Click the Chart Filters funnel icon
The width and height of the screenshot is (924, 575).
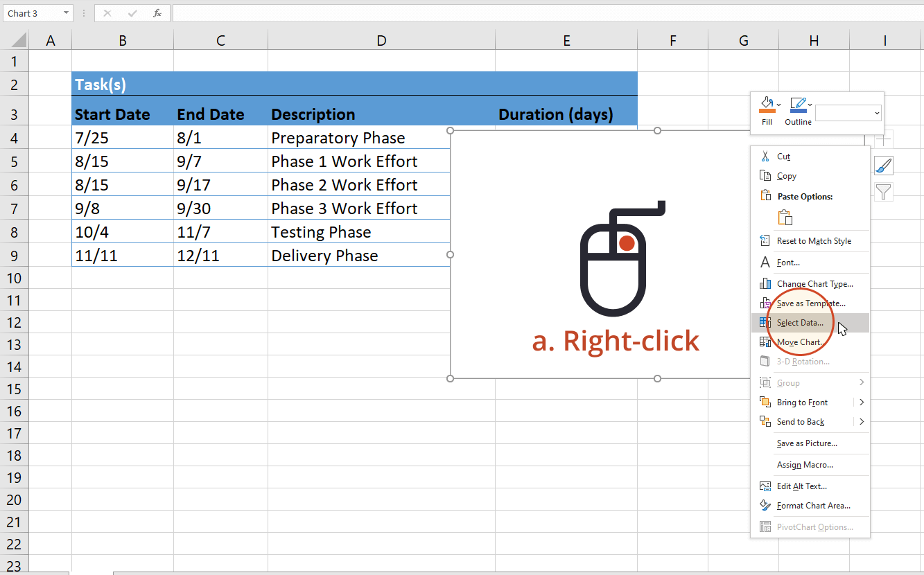tap(883, 192)
